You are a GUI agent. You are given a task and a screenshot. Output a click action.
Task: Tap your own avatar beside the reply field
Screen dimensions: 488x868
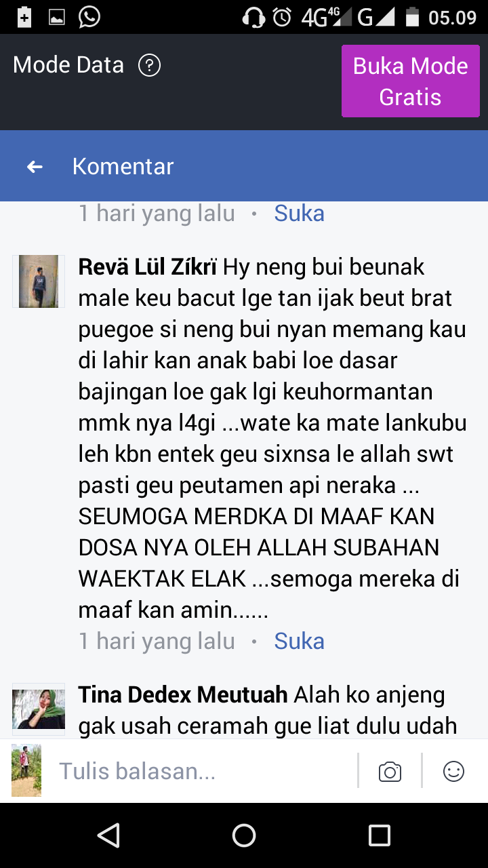[x=26, y=770]
